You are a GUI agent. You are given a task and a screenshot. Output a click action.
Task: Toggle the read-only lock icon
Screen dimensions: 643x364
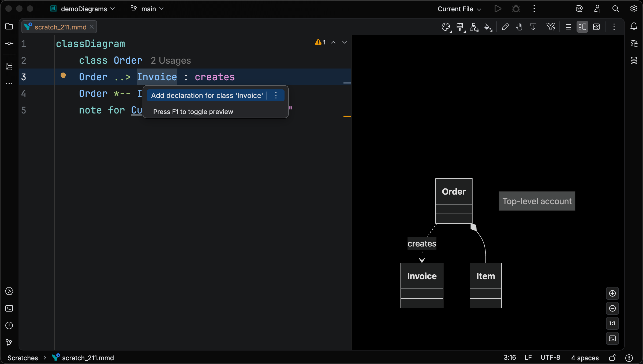pyautogui.click(x=612, y=358)
